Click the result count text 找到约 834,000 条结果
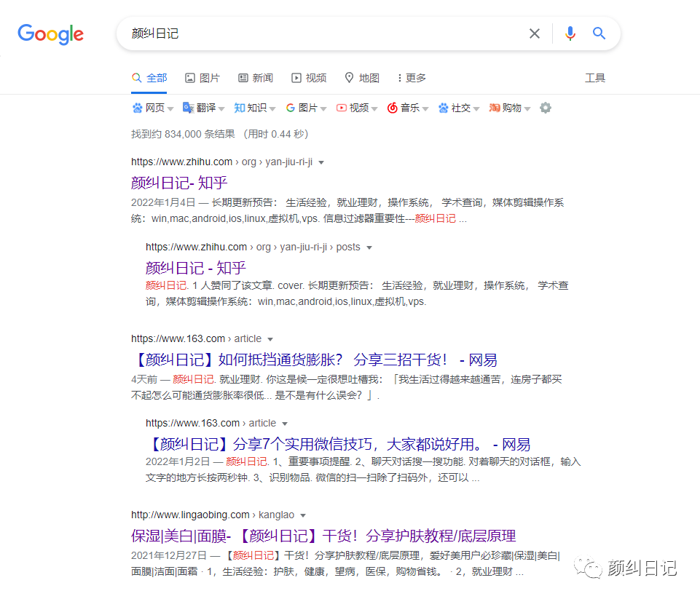The image size is (700, 599). [x=183, y=134]
